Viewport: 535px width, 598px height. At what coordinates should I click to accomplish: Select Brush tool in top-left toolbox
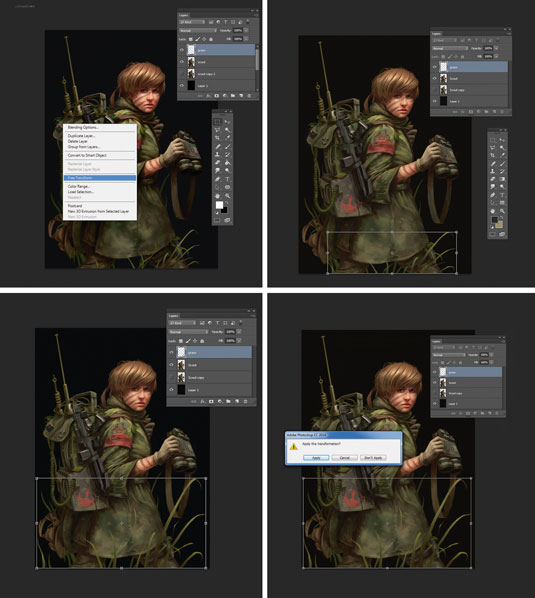[x=227, y=146]
